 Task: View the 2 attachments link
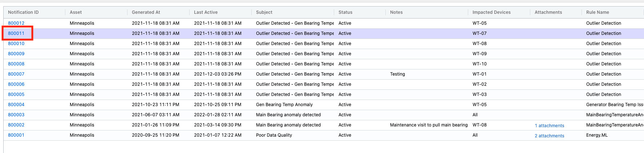[549, 136]
